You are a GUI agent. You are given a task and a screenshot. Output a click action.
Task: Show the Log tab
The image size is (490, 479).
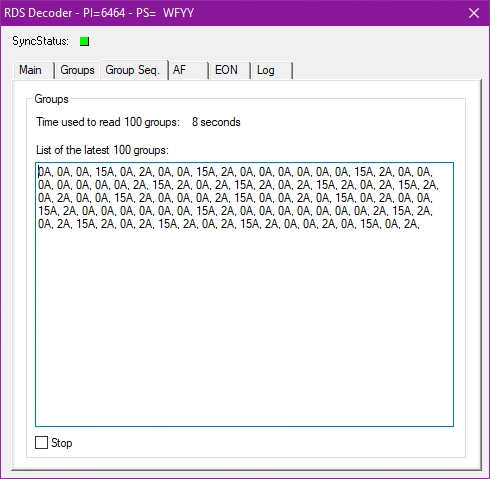pos(272,70)
